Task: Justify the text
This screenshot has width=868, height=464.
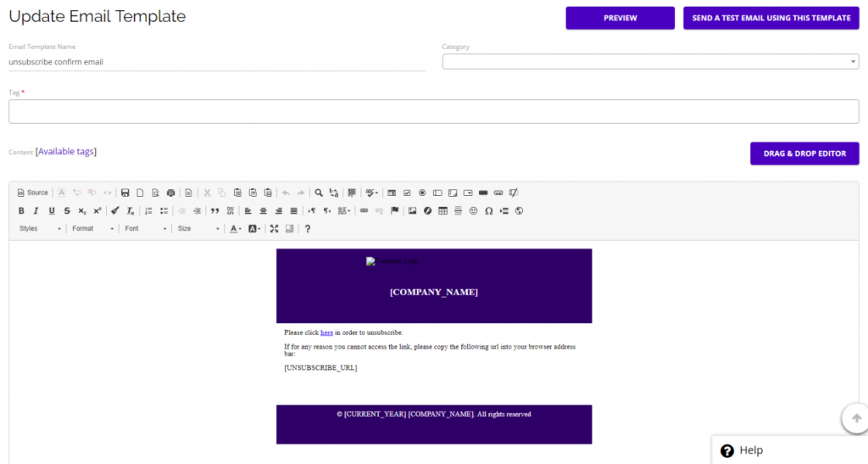Action: 294,210
